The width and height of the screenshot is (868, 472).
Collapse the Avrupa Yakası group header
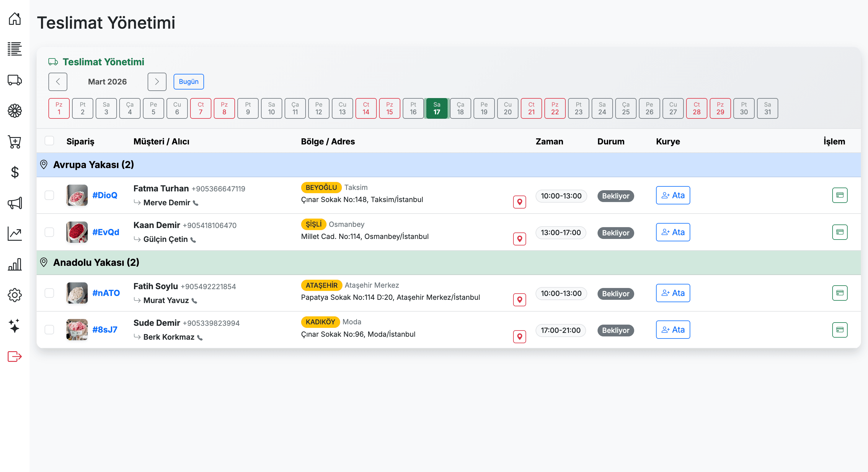point(94,165)
